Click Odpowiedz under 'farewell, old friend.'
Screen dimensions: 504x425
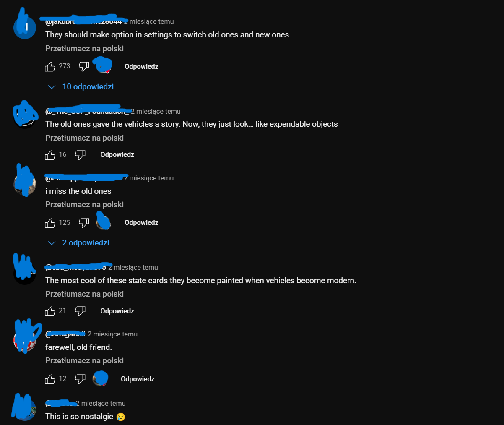[x=138, y=379]
